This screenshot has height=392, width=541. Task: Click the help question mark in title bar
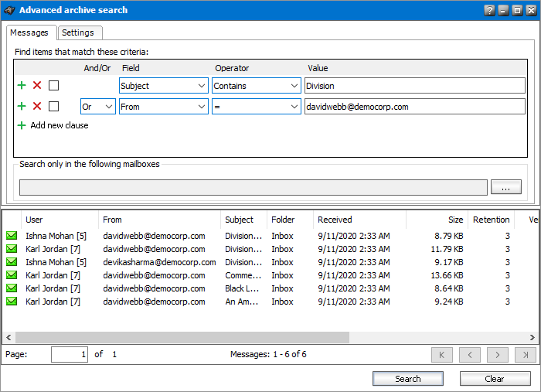tap(489, 11)
